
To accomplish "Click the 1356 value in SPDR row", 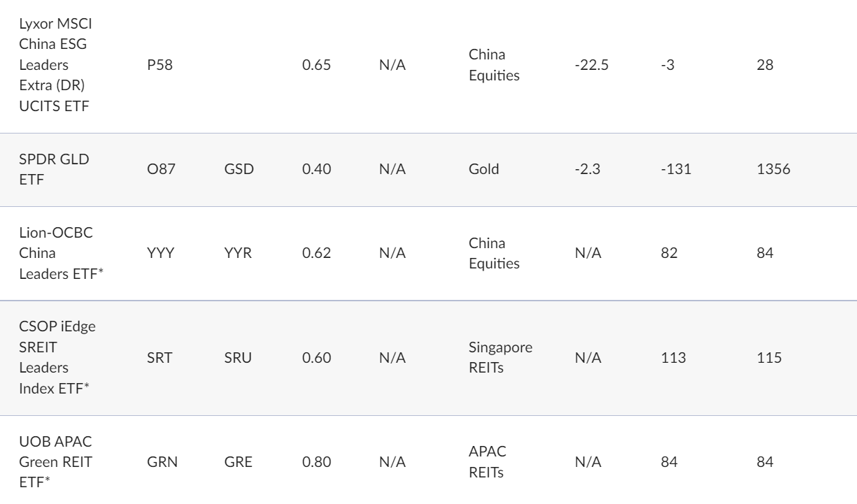I will 770,169.
